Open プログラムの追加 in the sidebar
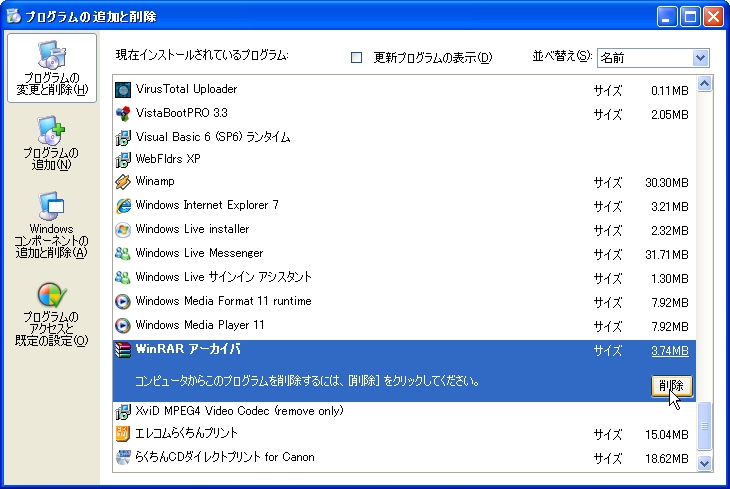 click(52, 143)
